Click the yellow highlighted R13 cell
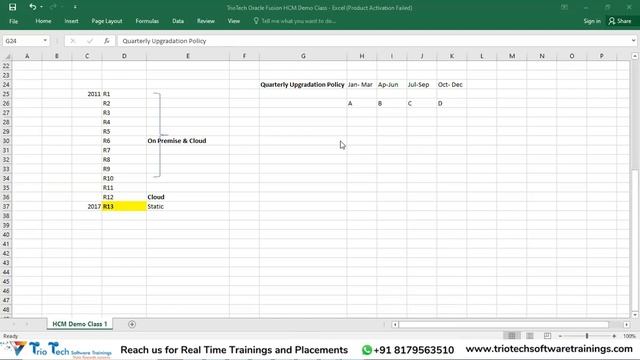640x360 pixels. (124, 207)
